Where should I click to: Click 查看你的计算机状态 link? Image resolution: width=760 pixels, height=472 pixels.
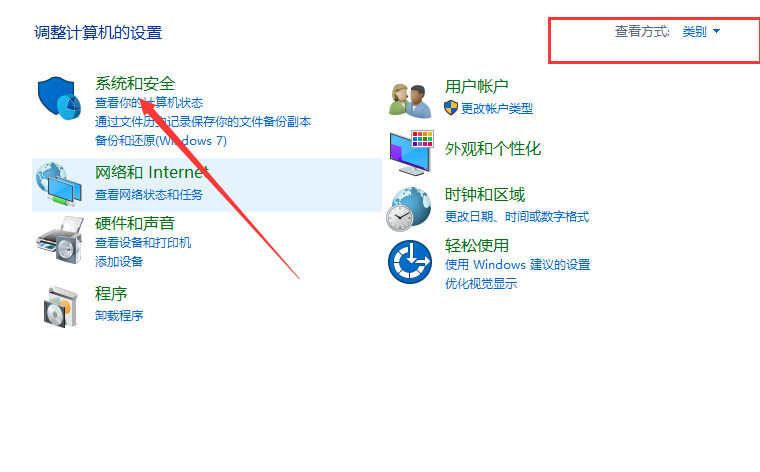149,103
